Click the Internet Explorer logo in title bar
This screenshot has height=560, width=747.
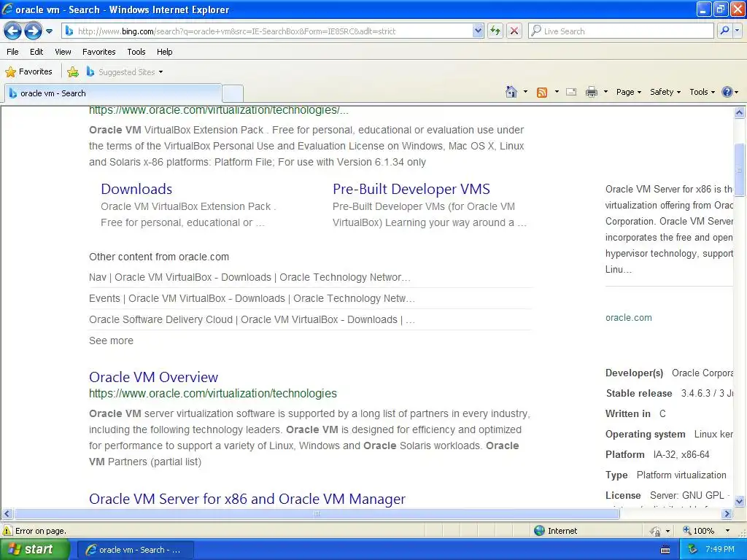(7, 9)
